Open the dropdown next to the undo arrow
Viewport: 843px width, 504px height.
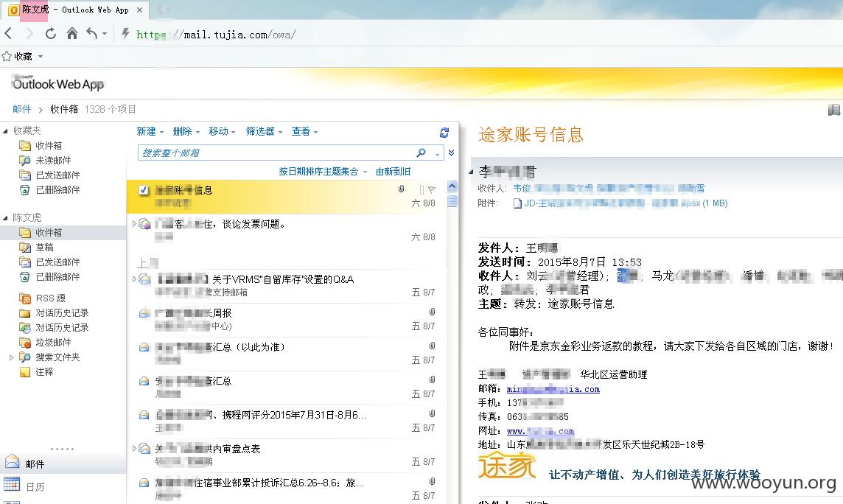click(x=105, y=34)
